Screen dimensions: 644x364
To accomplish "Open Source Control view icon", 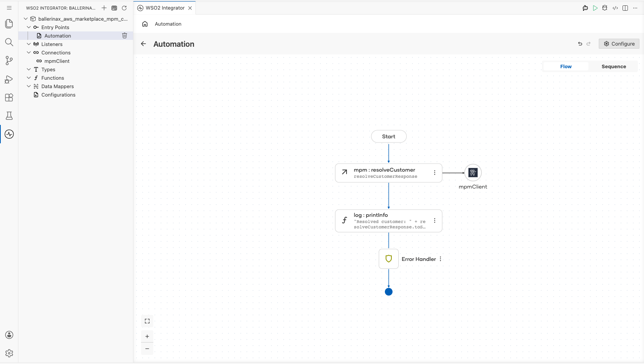I will pyautogui.click(x=9, y=61).
